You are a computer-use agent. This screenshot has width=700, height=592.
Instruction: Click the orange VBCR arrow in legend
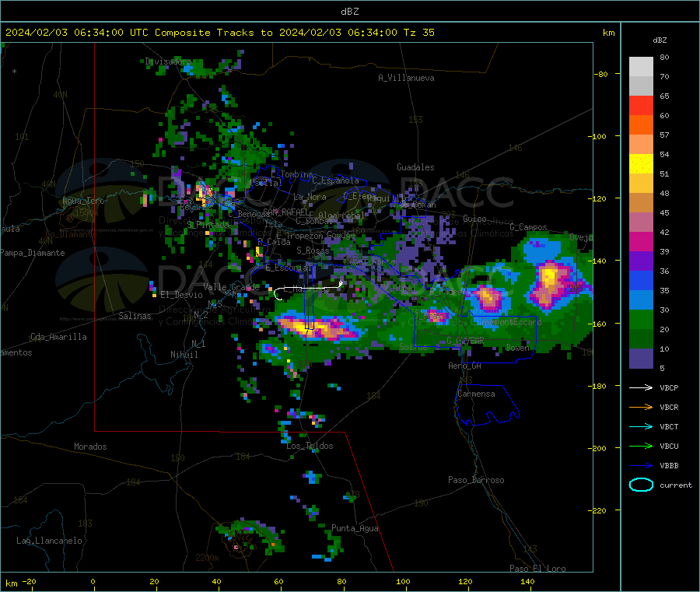tap(641, 407)
